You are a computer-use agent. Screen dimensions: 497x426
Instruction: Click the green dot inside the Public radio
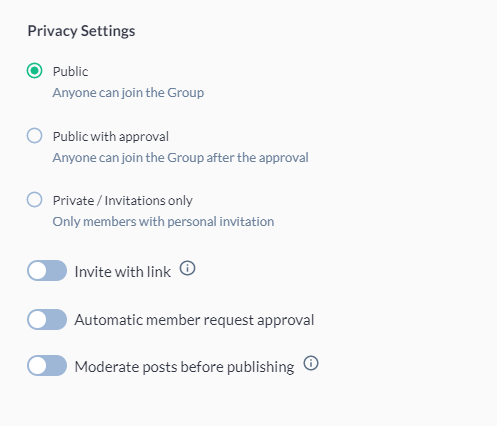(35, 71)
